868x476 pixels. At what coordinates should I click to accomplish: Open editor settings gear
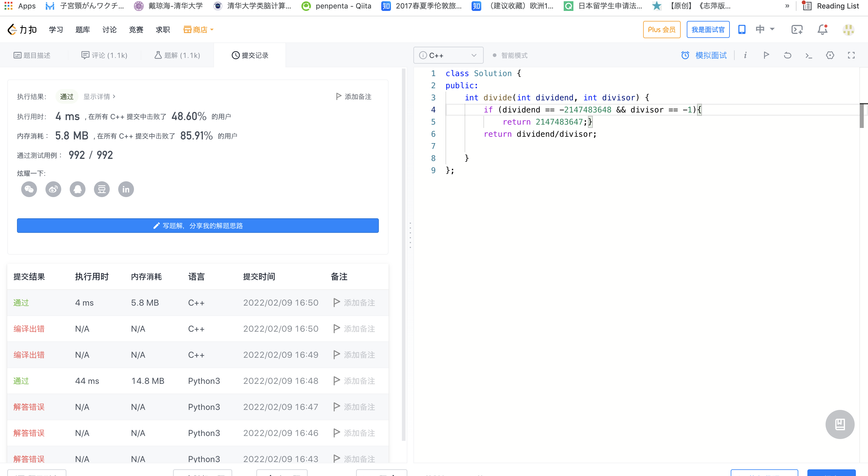click(x=830, y=55)
